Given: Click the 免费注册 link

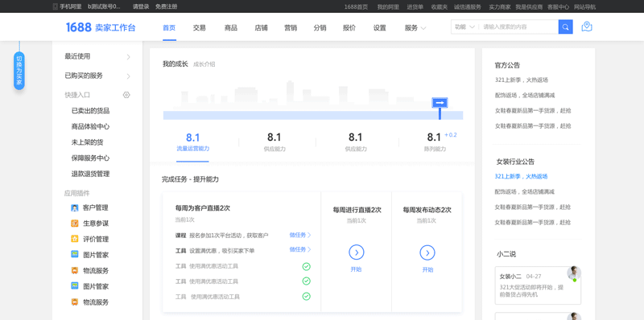Looking at the screenshot, I should pos(167,6).
